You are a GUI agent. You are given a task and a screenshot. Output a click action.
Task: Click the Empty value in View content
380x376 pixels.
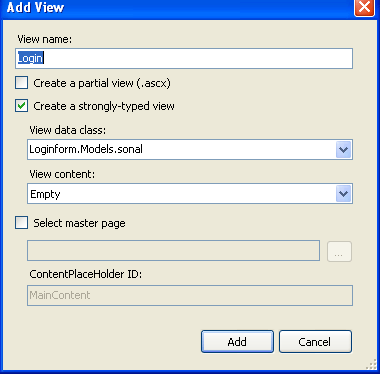(45, 194)
